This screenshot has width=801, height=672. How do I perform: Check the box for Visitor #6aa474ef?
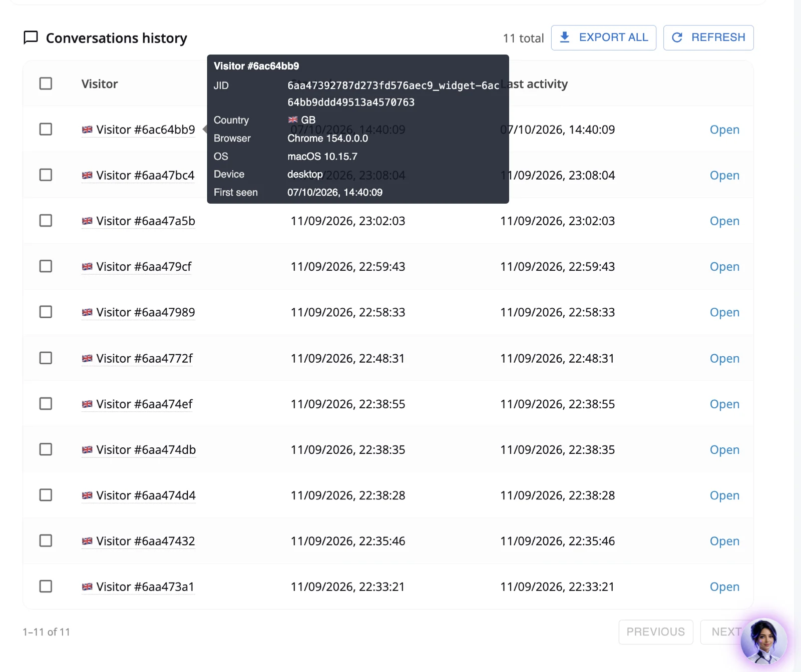click(46, 404)
